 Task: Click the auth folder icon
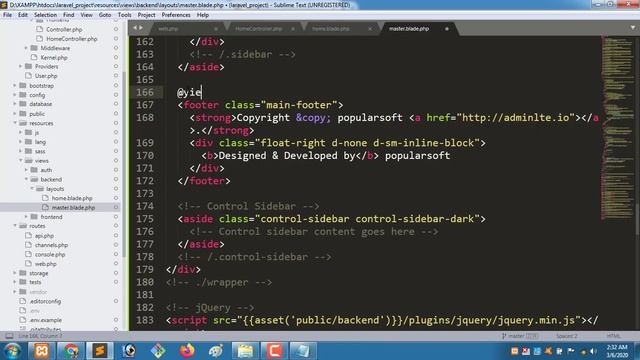(x=34, y=170)
